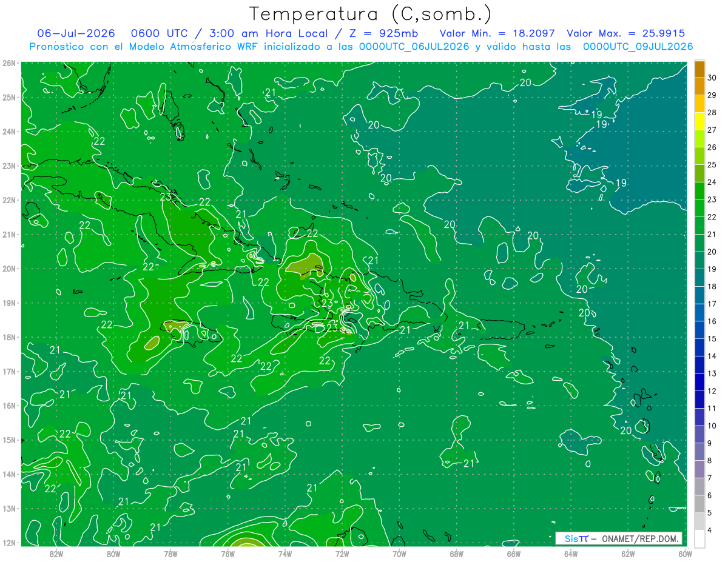The width and height of the screenshot is (728, 562).
Task: Click the "20N" latitude axis label
Action: [8, 269]
